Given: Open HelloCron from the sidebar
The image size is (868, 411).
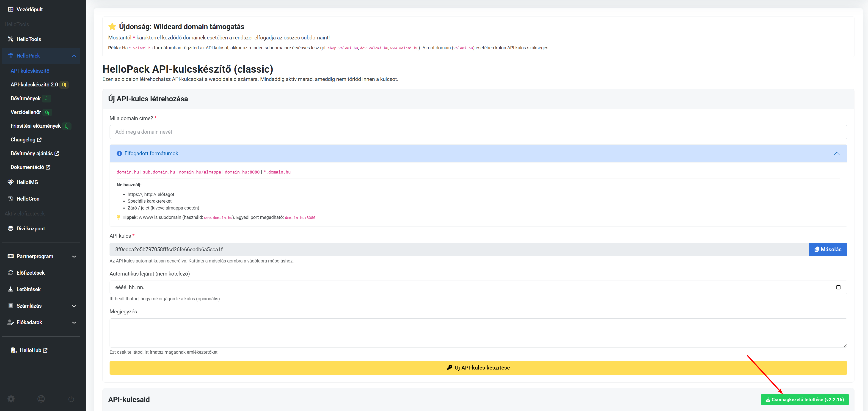Looking at the screenshot, I should (28, 199).
